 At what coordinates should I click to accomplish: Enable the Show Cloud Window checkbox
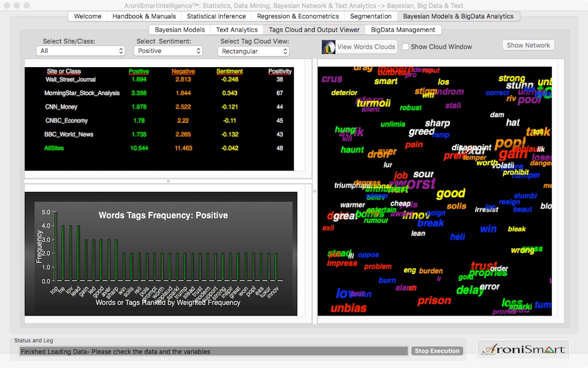[x=406, y=46]
